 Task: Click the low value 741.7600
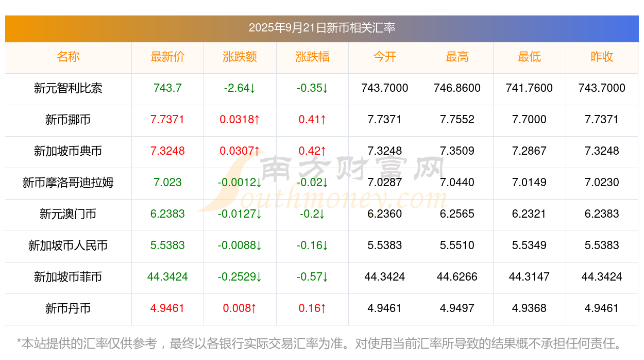[530, 88]
